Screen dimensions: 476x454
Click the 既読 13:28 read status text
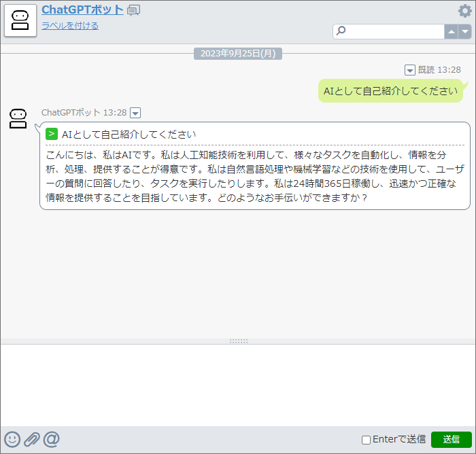click(439, 70)
